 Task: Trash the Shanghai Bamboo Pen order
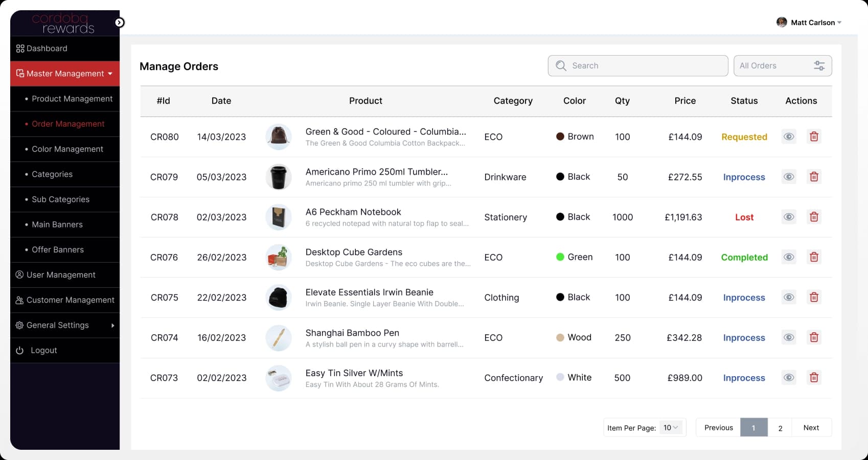[x=814, y=337]
